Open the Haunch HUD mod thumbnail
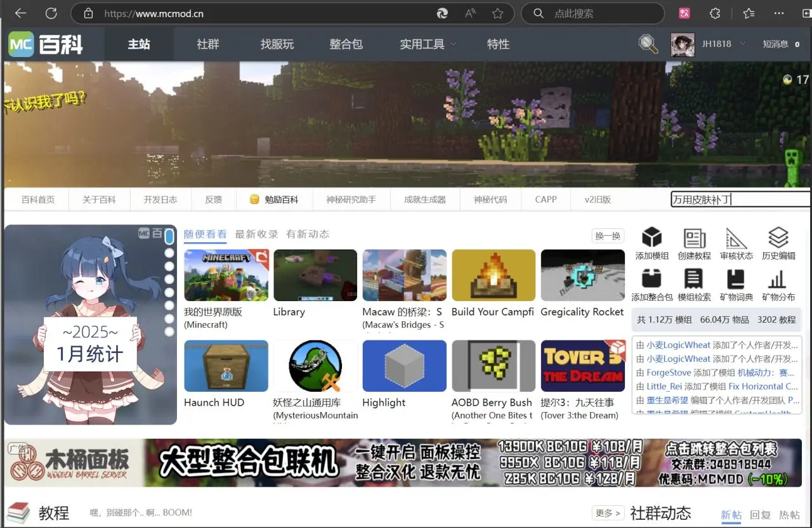Image resolution: width=812 pixels, height=528 pixels. [226, 366]
